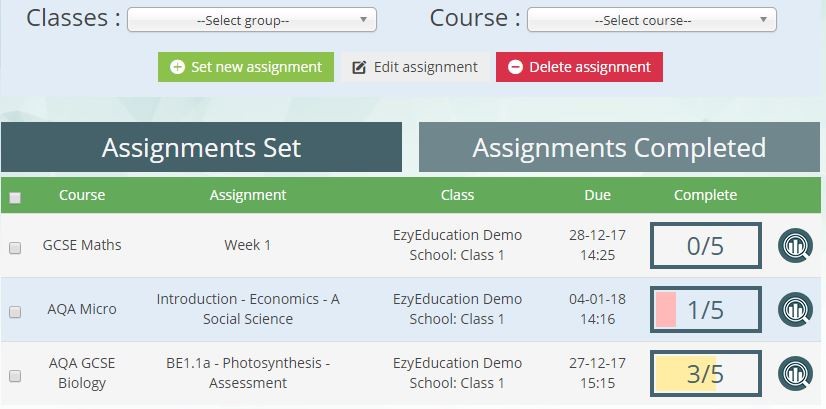This screenshot has height=409, width=826.
Task: Click the minus icon on Delete assignment
Action: tap(515, 67)
